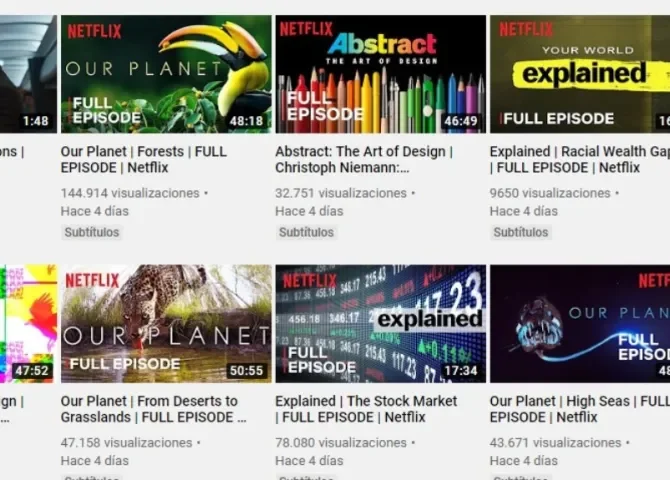This screenshot has height=480, width=670.
Task: Click the '43.671 visualizaciones' text
Action: tap(555, 443)
